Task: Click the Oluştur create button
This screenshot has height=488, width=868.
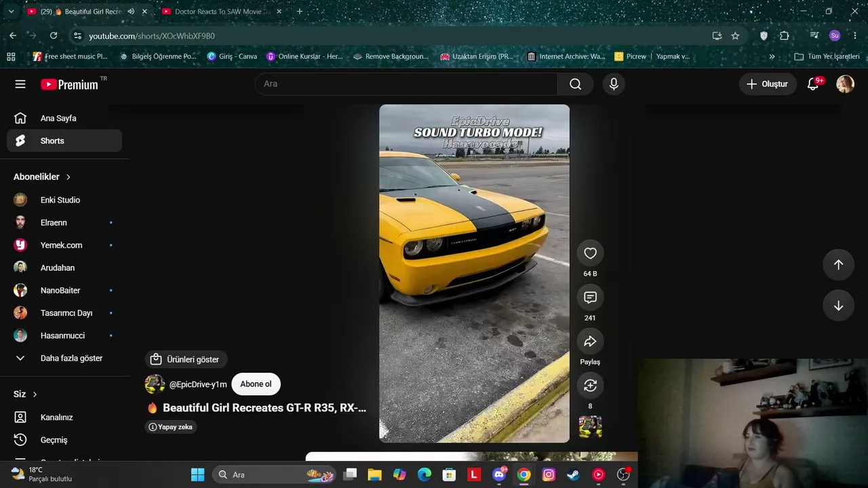Action: (x=768, y=84)
